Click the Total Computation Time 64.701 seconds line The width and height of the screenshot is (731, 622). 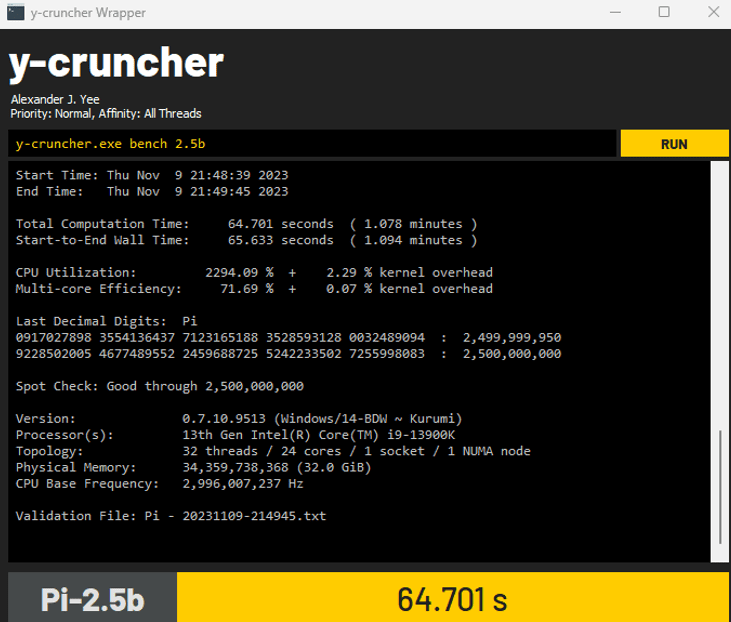tap(247, 224)
